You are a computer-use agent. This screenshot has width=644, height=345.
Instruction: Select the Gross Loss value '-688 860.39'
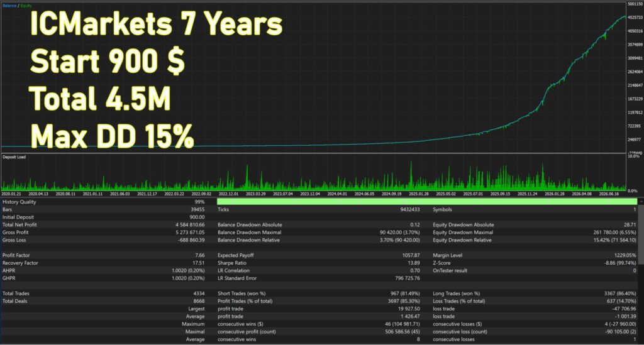tap(191, 240)
